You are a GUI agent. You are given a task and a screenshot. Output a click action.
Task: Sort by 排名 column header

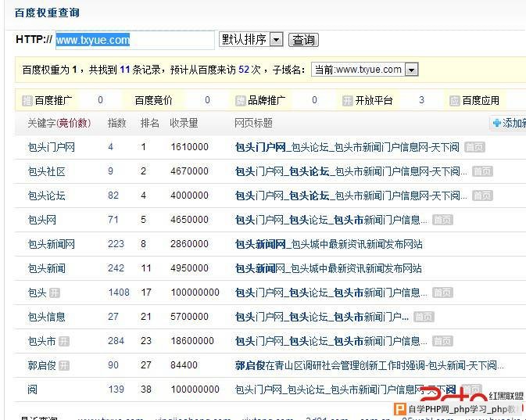coord(149,124)
